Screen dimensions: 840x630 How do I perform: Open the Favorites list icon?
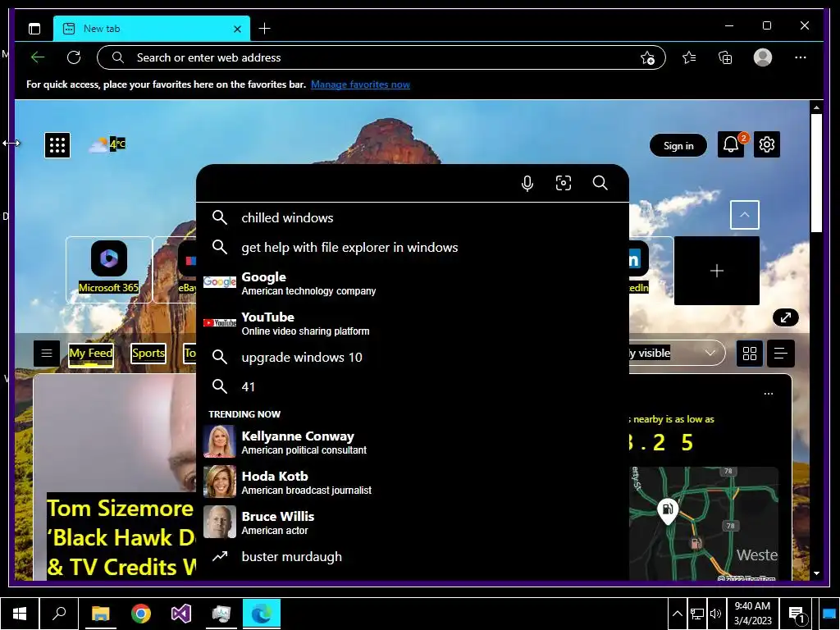click(689, 57)
